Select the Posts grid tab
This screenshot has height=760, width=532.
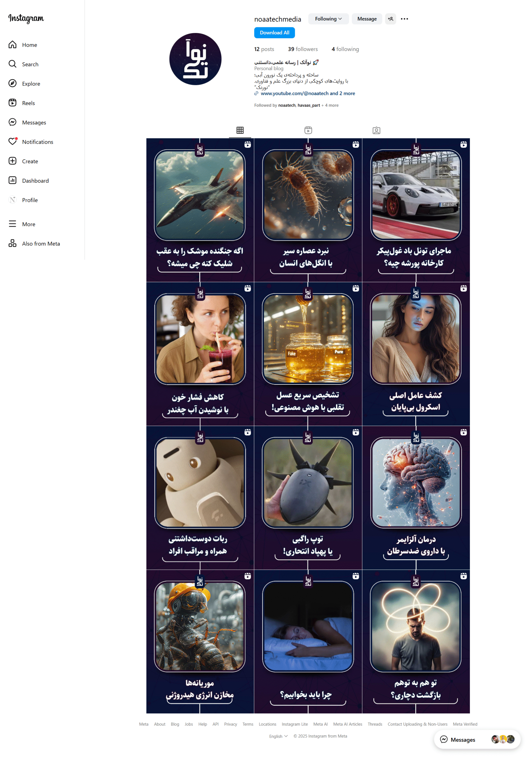pyautogui.click(x=240, y=130)
